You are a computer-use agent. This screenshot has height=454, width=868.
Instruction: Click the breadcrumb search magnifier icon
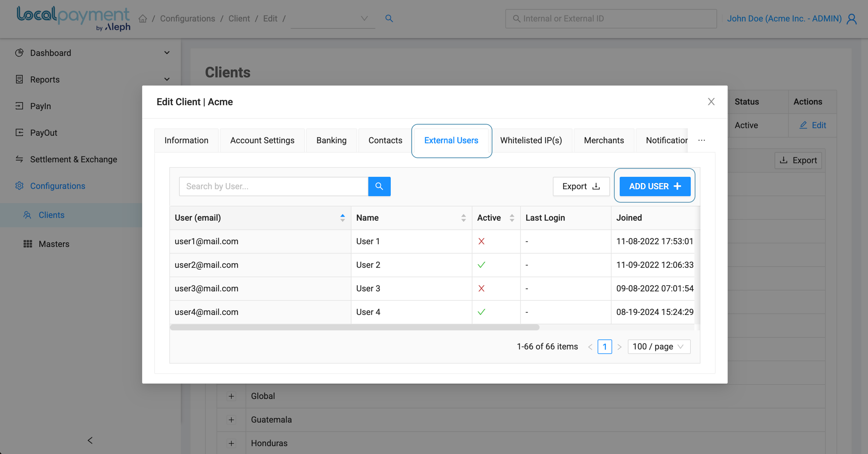389,18
